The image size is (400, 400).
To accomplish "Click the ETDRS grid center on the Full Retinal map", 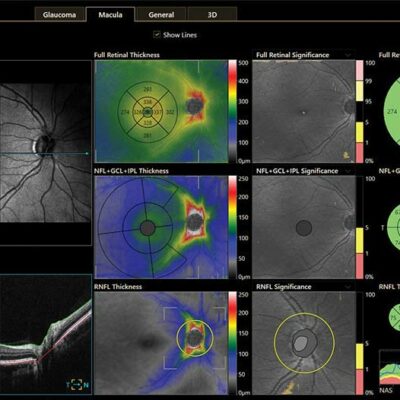I will [x=148, y=112].
